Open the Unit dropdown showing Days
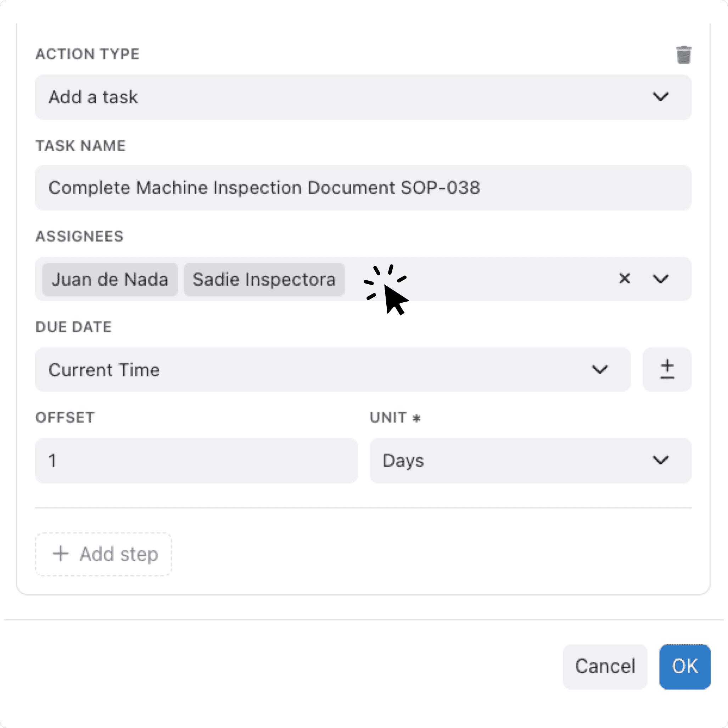This screenshot has height=728, width=728. click(x=531, y=460)
